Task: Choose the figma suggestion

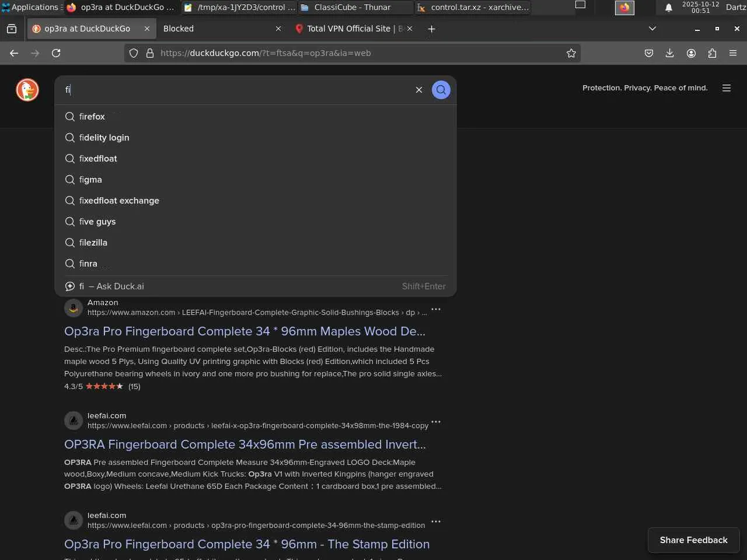Action: (x=256, y=180)
